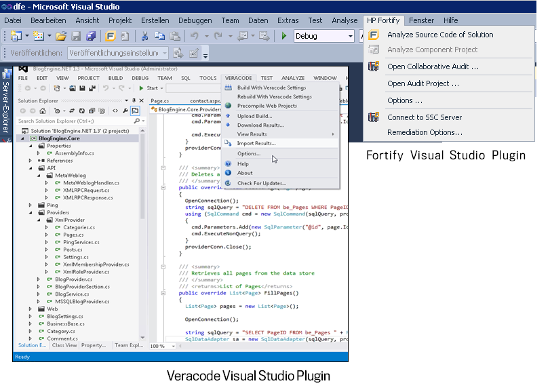
Task: Open Collaborative Audit from the Fortify menu
Action: point(433,66)
